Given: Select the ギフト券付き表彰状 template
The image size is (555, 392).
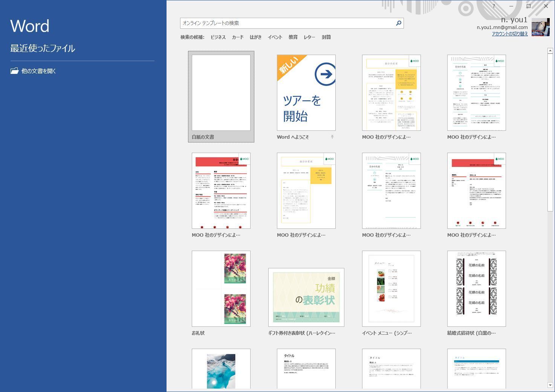Looking at the screenshot, I should [306, 297].
